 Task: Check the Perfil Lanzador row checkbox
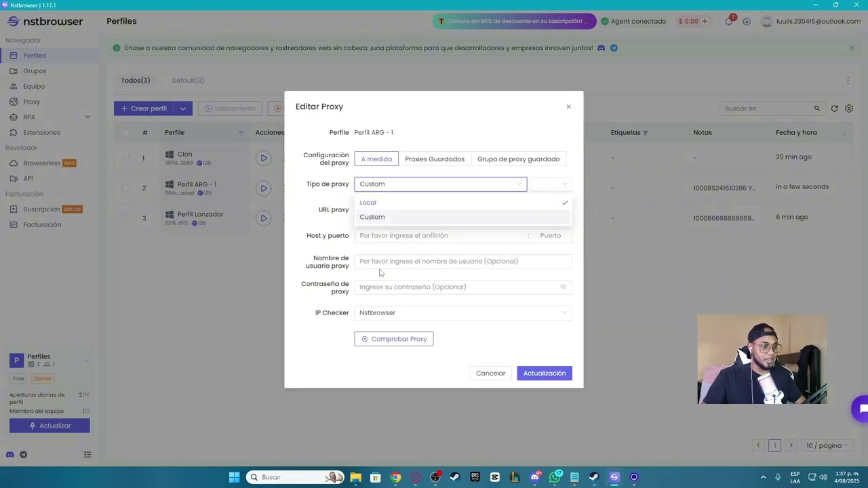point(125,218)
